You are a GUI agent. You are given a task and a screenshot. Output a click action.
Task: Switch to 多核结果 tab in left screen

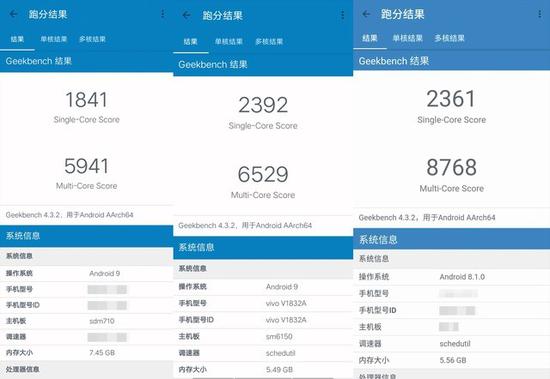click(92, 39)
